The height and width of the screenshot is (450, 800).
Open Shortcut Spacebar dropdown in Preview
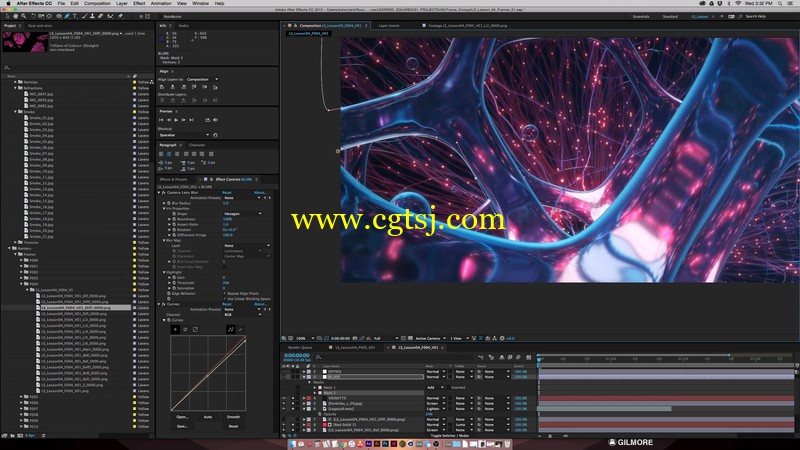coord(185,135)
